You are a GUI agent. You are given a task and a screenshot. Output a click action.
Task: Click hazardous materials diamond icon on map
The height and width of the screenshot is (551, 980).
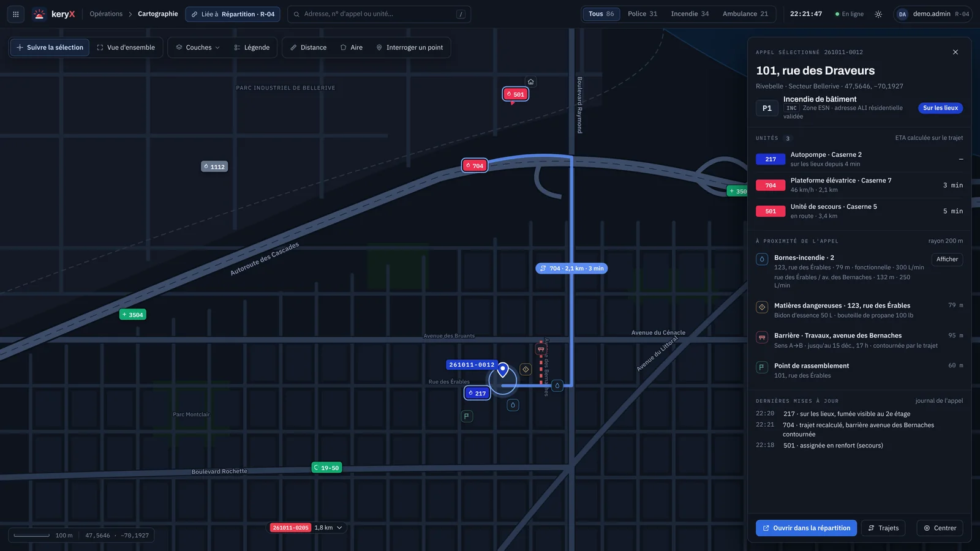[526, 369]
